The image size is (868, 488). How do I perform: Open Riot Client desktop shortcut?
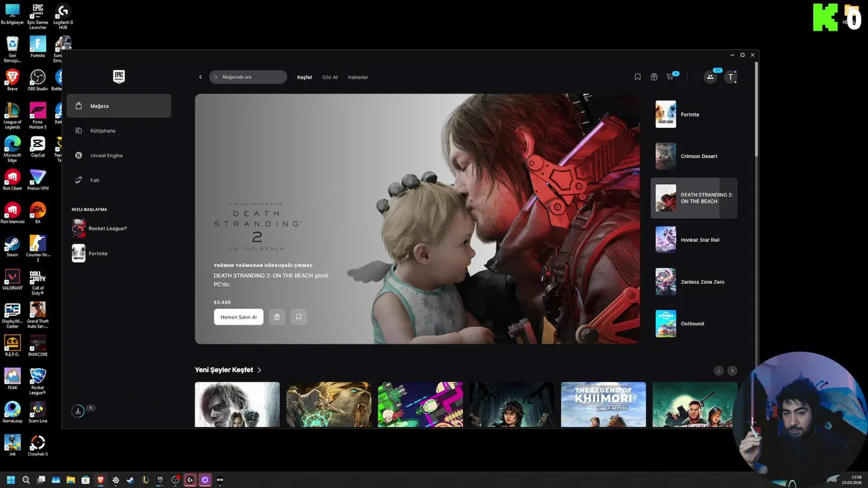[x=12, y=180]
